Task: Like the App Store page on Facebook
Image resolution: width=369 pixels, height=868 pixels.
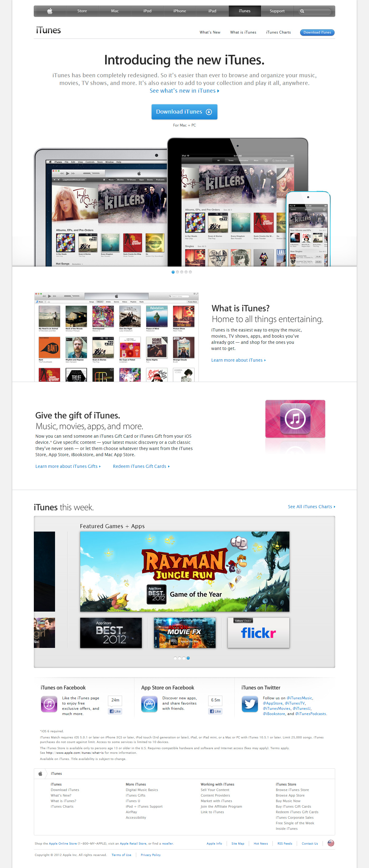Action: click(x=216, y=711)
